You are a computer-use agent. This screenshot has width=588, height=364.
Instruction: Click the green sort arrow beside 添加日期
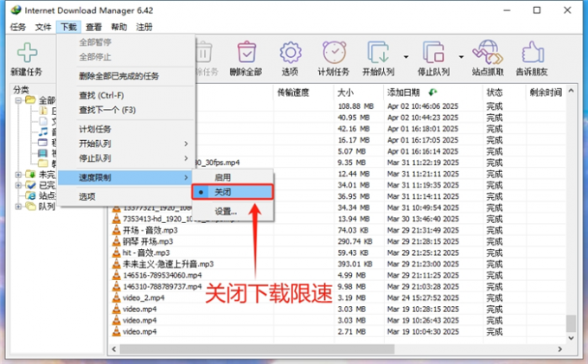pyautogui.click(x=432, y=93)
